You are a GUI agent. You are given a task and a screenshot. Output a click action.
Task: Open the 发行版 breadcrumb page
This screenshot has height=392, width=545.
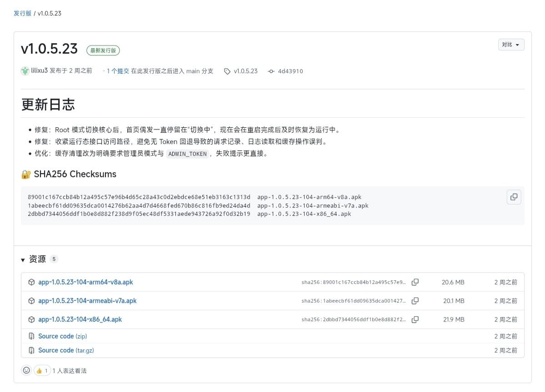coord(23,14)
